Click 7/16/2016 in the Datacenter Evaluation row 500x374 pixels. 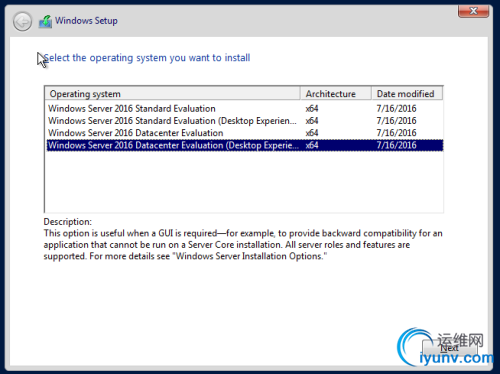point(396,133)
